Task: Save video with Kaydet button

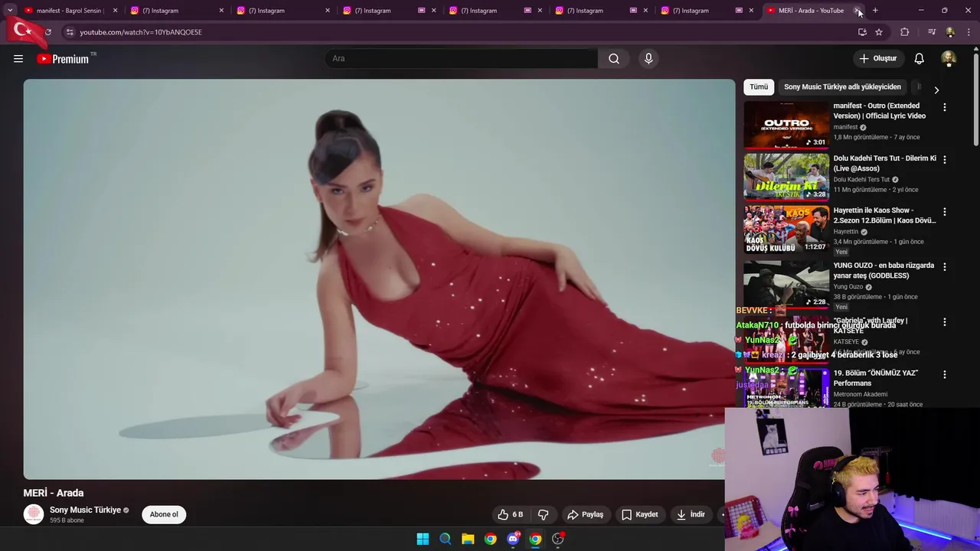Action: tap(639, 514)
